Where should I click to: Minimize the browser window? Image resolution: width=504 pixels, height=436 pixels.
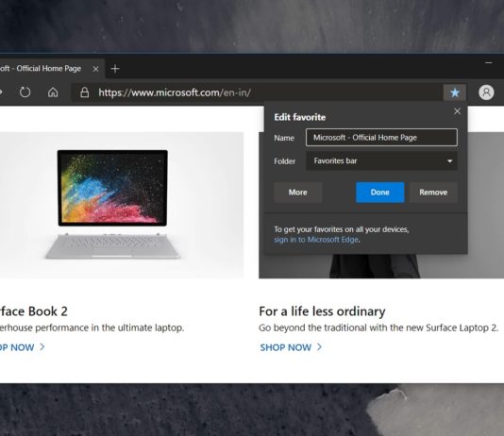(x=489, y=63)
